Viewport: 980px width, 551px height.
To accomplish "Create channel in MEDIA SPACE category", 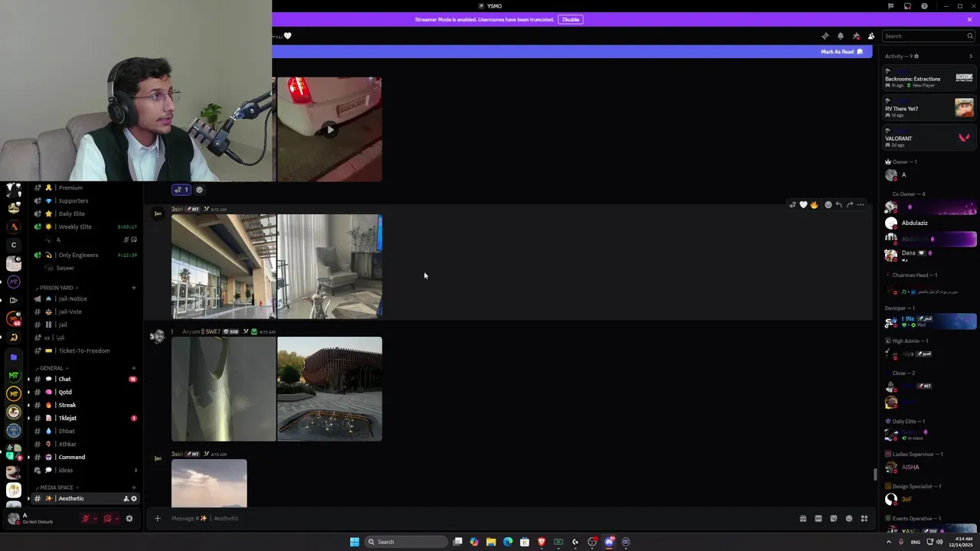I will click(133, 487).
